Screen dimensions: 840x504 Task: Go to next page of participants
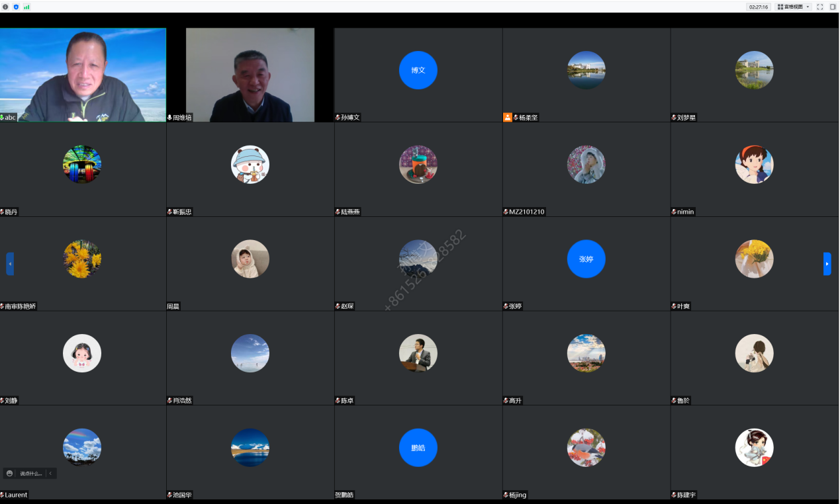click(827, 264)
